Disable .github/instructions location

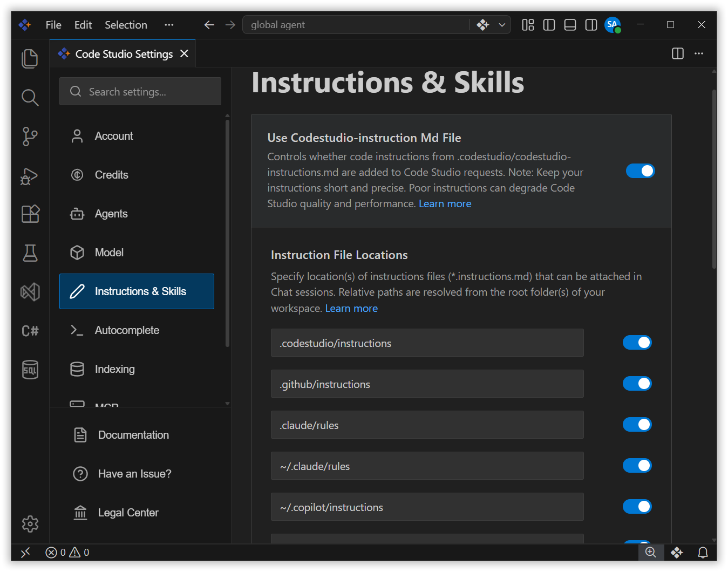637,384
